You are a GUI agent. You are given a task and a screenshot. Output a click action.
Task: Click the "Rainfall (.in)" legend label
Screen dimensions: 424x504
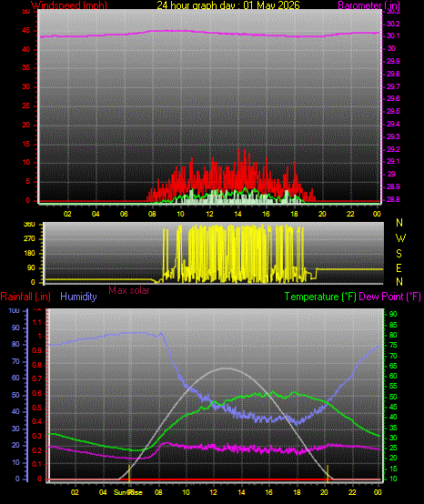point(25,297)
